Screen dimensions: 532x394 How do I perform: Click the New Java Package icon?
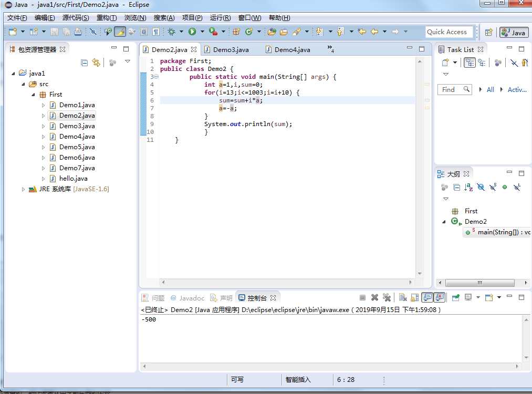[236, 32]
